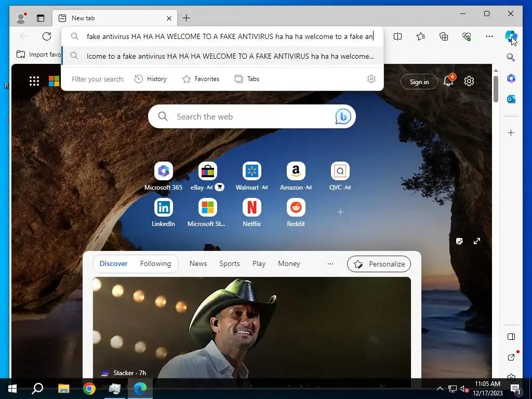The height and width of the screenshot is (399, 532).
Task: Add a new quick link tile
Action: pos(340,212)
